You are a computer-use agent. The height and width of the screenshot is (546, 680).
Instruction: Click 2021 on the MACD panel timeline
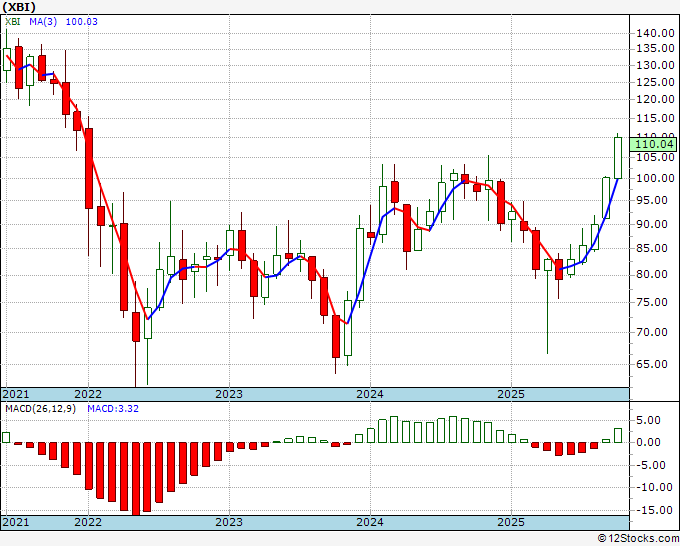coord(16,522)
